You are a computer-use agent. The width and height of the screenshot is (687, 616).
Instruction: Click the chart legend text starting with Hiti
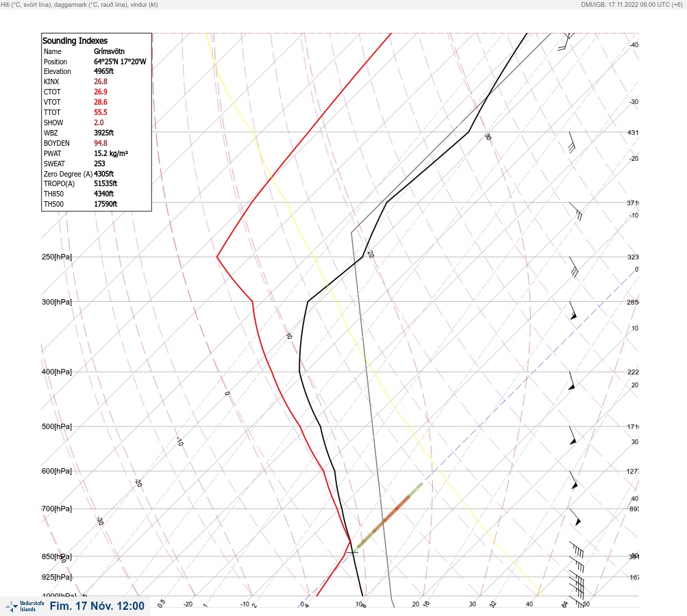pos(79,4)
